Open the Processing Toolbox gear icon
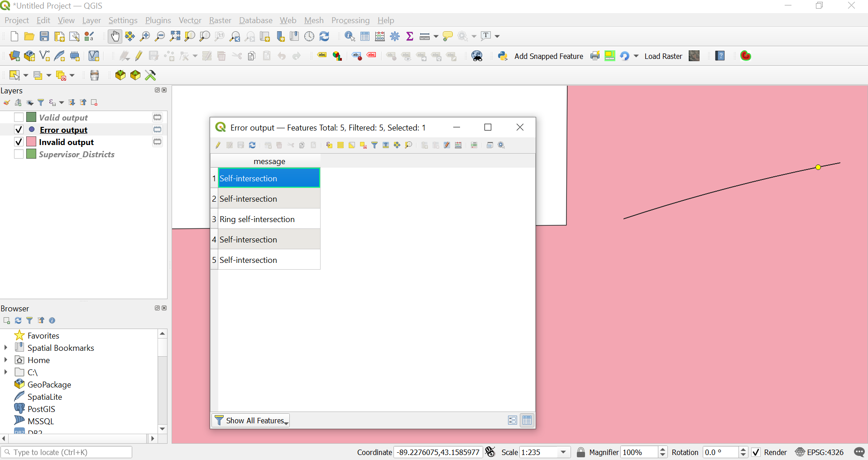This screenshot has width=868, height=460. click(x=395, y=36)
